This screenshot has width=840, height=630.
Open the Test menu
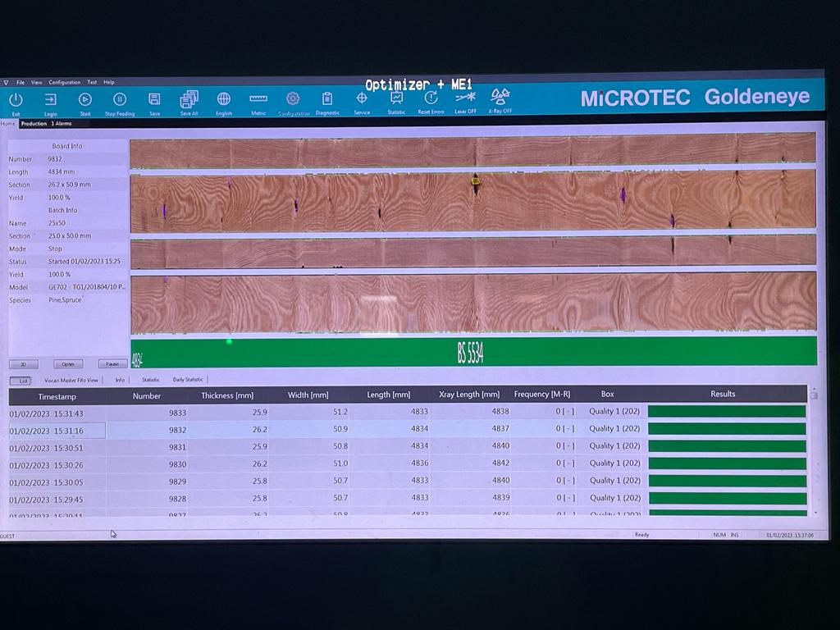[x=92, y=83]
